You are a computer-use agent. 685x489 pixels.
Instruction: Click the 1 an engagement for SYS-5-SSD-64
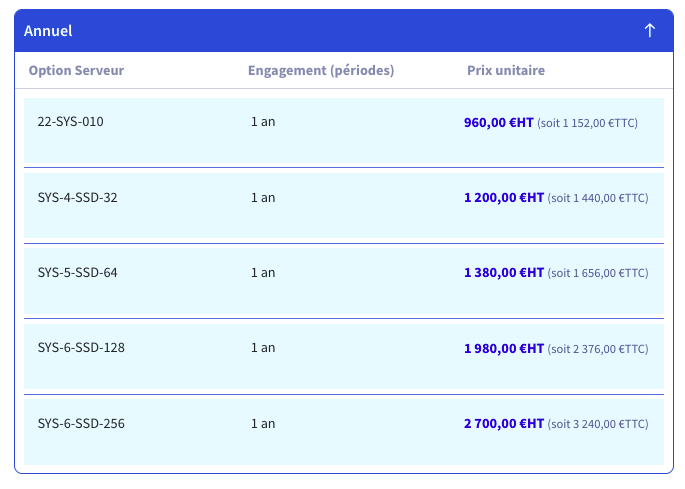pos(263,273)
